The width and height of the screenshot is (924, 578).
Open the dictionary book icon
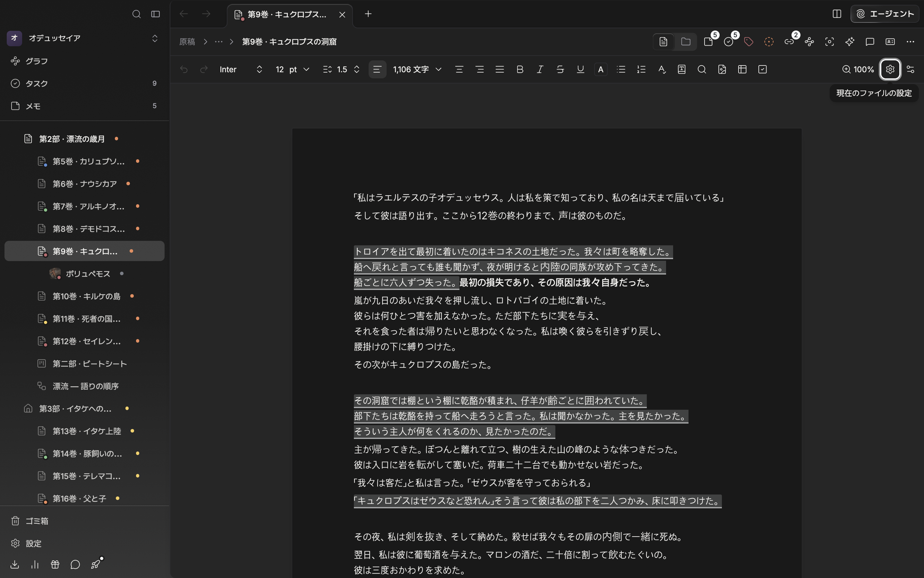[682, 69]
